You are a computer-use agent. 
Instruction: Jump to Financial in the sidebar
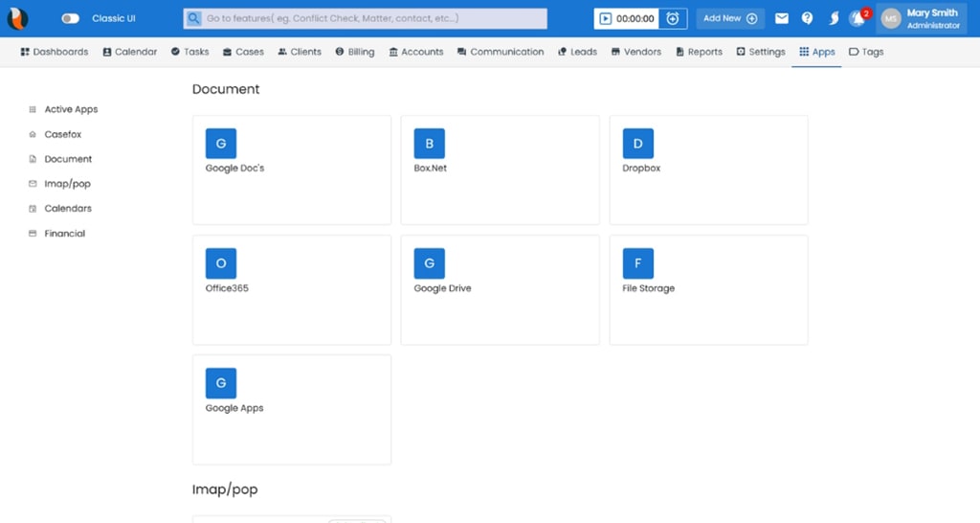pyautogui.click(x=64, y=234)
